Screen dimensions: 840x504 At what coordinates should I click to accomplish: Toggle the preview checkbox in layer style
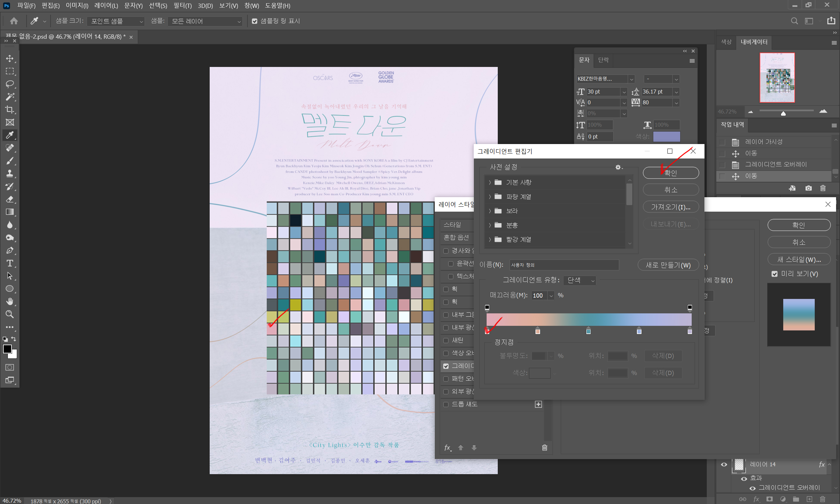pos(774,274)
